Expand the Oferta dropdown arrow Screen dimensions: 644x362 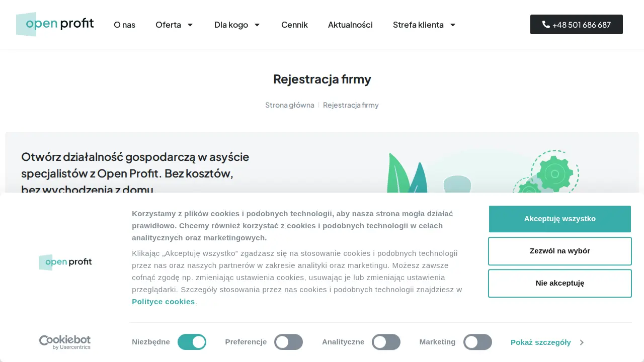[190, 25]
